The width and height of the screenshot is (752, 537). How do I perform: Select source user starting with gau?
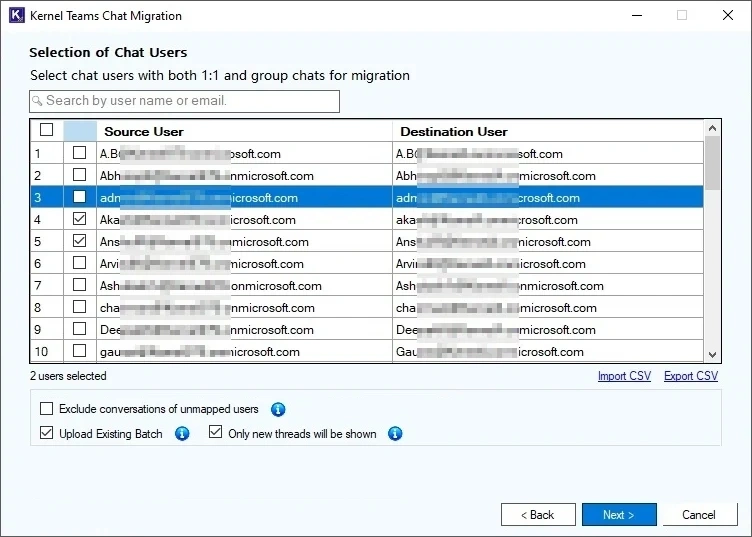(x=244, y=352)
